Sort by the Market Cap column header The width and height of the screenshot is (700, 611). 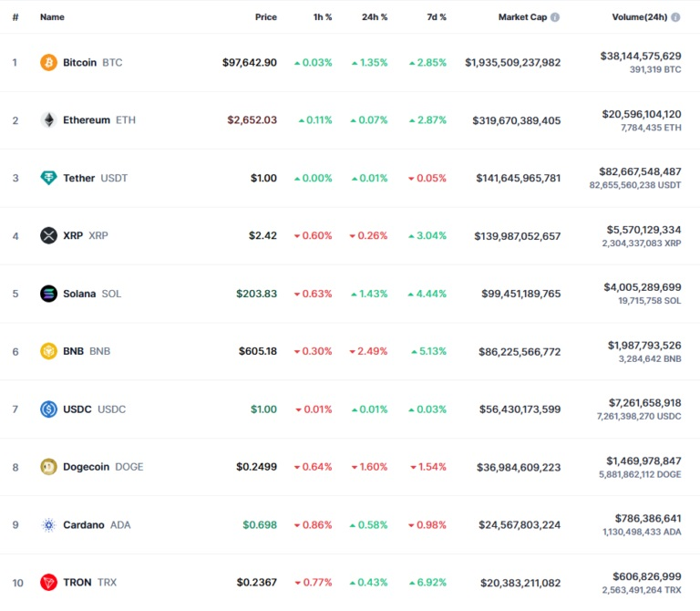(522, 17)
